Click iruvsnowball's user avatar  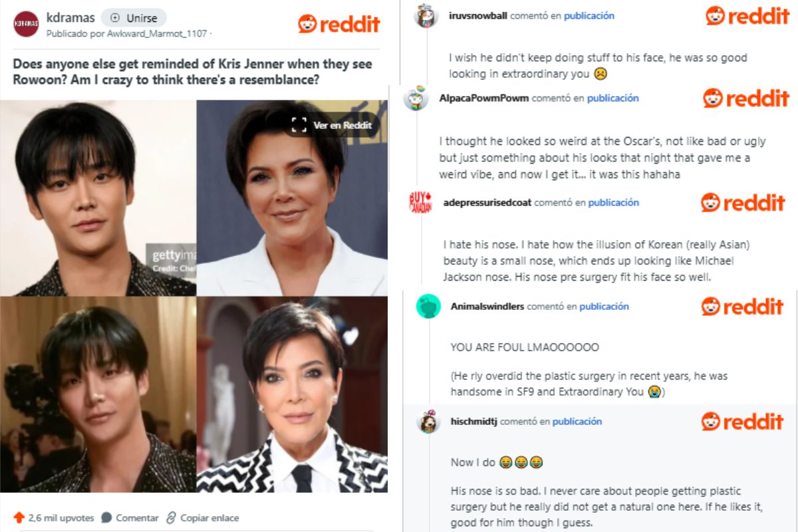point(426,15)
